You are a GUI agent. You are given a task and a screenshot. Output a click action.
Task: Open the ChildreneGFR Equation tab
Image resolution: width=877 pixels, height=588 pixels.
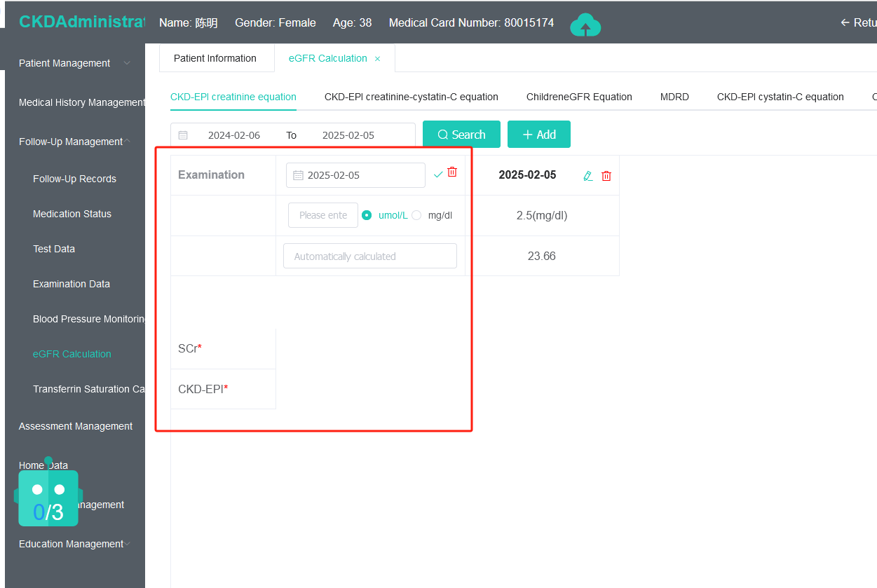pos(579,97)
